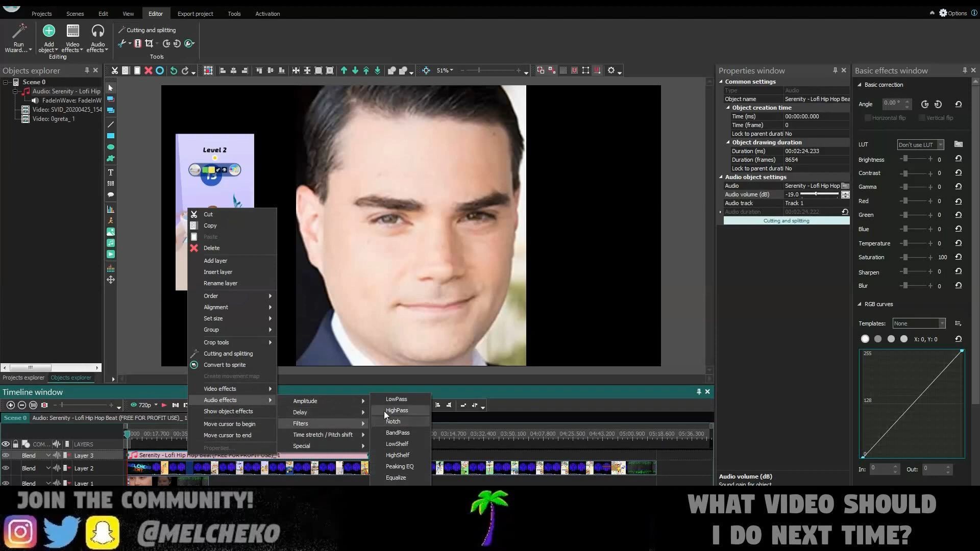Open the Projects menu tab

tap(41, 14)
